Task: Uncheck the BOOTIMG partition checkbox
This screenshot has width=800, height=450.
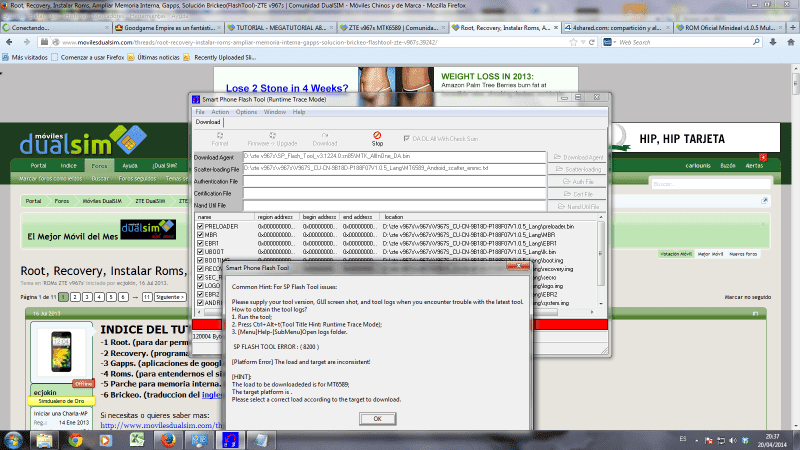Action: 201,260
